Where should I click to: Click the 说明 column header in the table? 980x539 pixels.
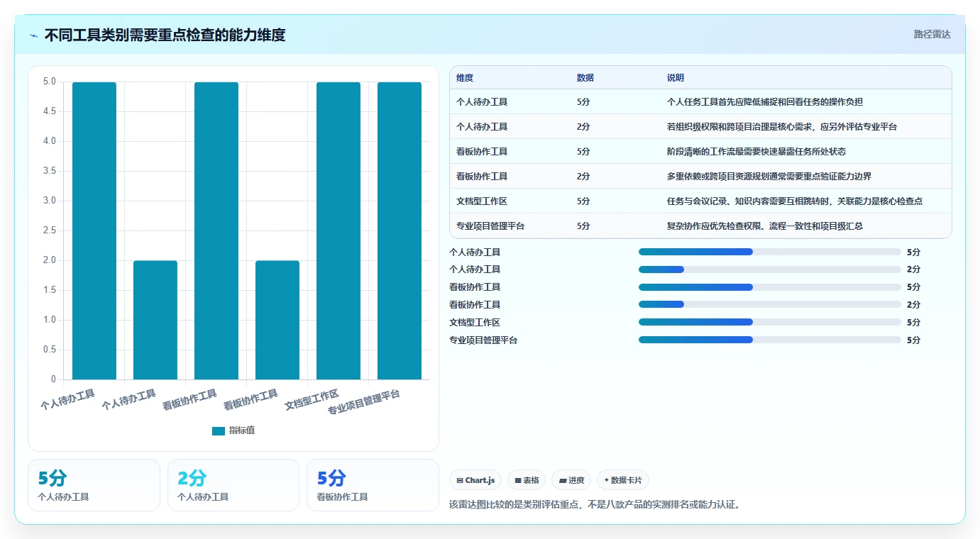676,78
